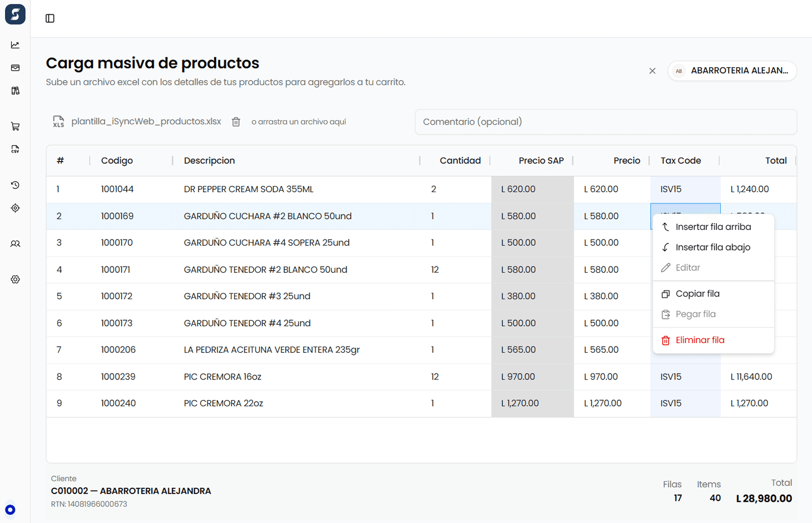Open the CSV bulk upload sidebar icon

(15, 149)
